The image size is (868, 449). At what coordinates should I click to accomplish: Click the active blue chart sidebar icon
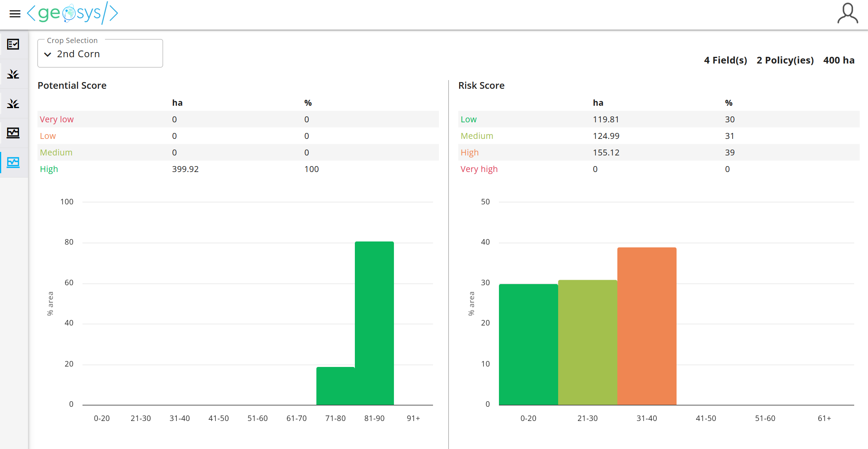tap(13, 162)
